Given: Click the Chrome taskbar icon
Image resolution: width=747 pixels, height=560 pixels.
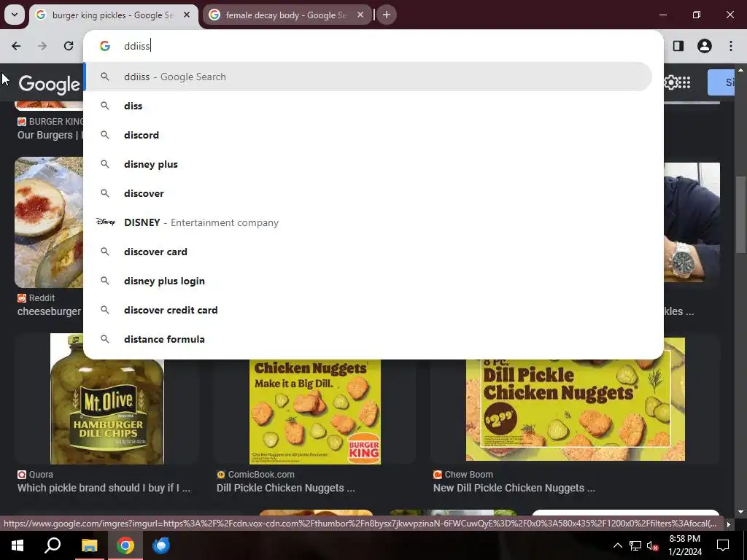Looking at the screenshot, I should [x=125, y=545].
